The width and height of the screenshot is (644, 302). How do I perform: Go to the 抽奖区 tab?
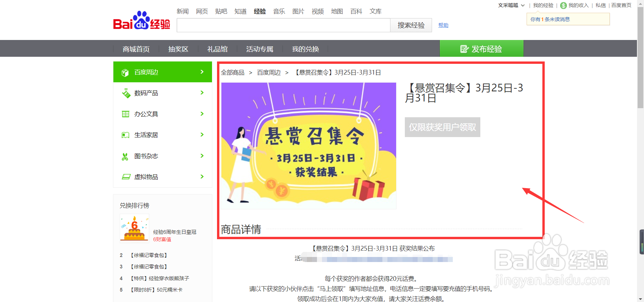178,49
